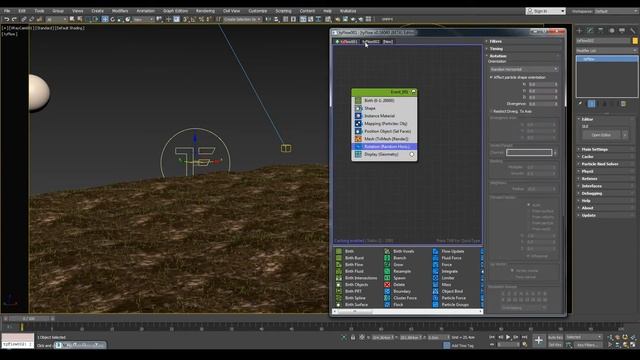Click Auto Key button
640x360 pixels.
(555, 338)
